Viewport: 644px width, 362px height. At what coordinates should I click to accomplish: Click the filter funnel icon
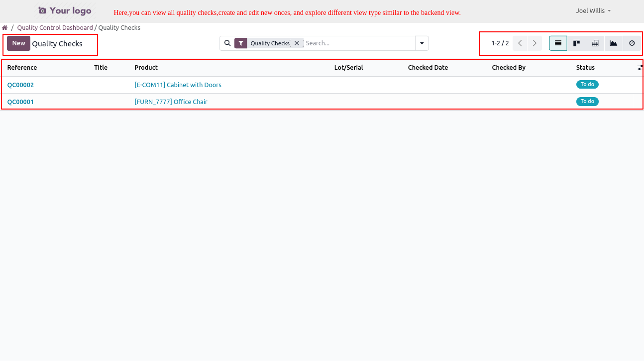coord(241,43)
